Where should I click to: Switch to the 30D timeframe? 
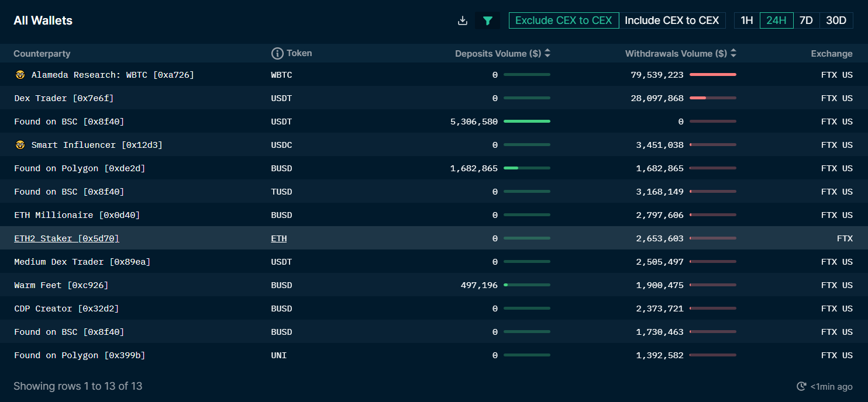tap(836, 20)
